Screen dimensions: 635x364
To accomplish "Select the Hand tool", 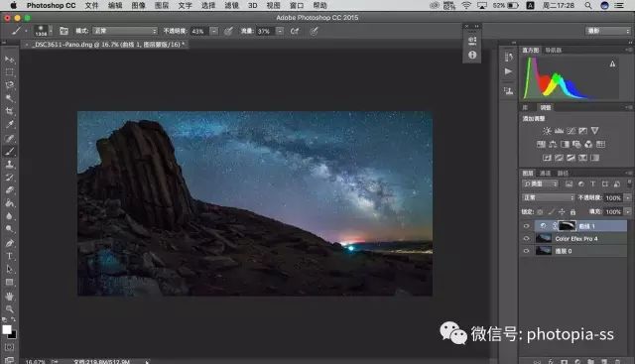I will pos(9,296).
